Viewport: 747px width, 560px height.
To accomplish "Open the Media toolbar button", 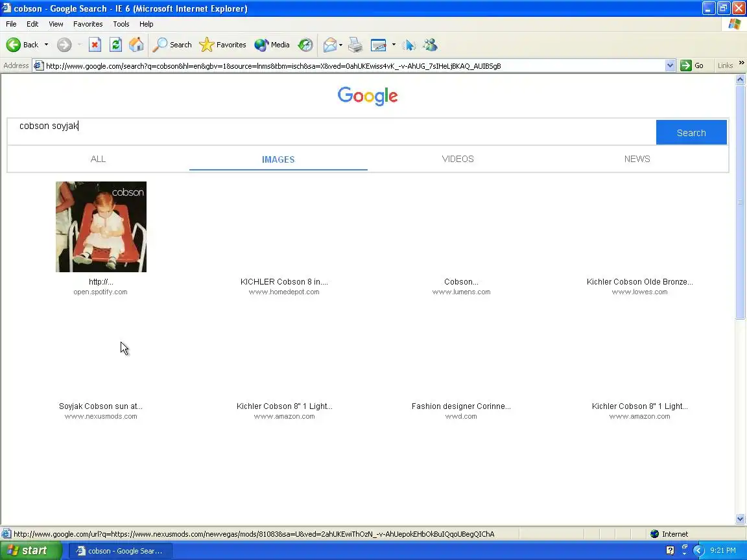I will pyautogui.click(x=272, y=45).
